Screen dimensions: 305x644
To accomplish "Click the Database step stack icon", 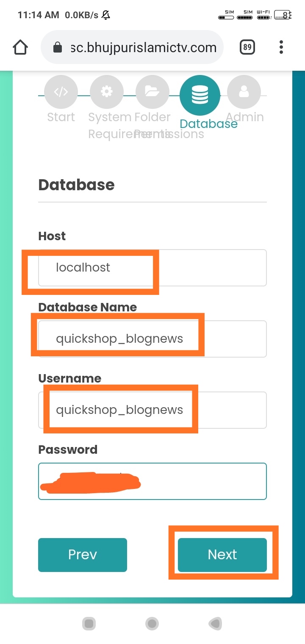I will (x=200, y=95).
